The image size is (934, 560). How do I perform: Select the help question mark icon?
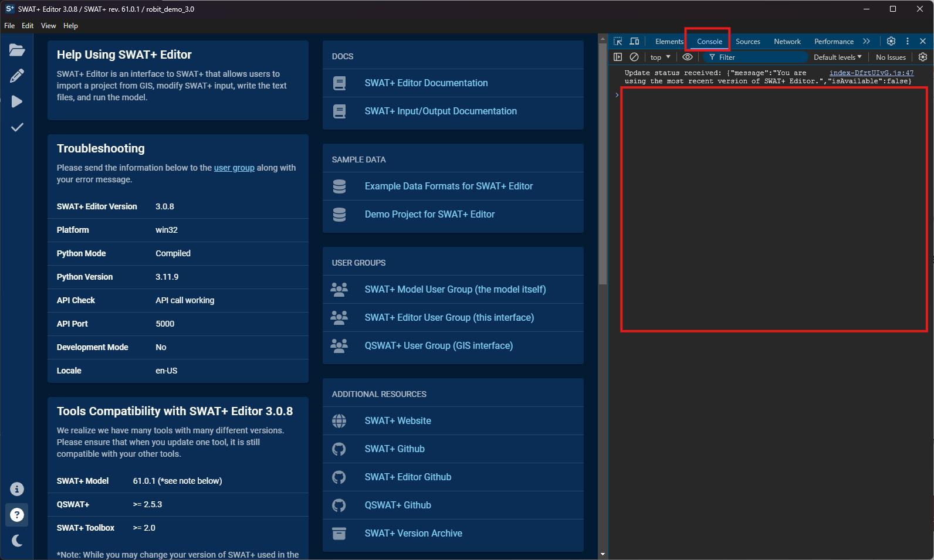click(x=17, y=515)
